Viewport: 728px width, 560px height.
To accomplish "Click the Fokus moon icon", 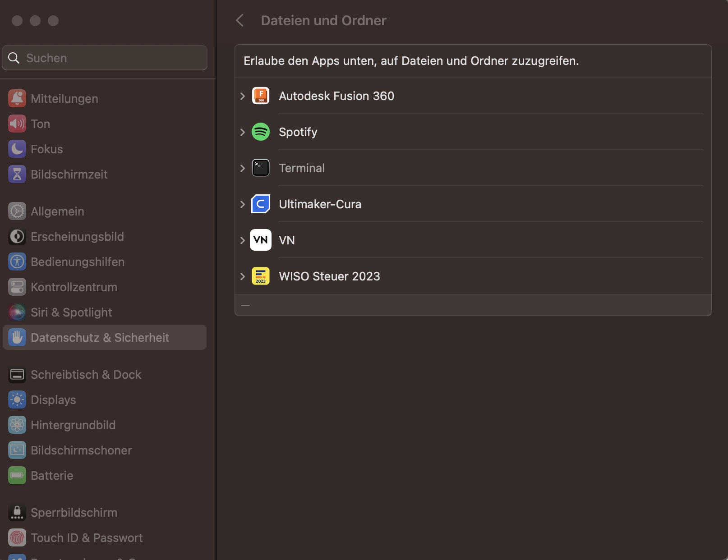I will 17,149.
